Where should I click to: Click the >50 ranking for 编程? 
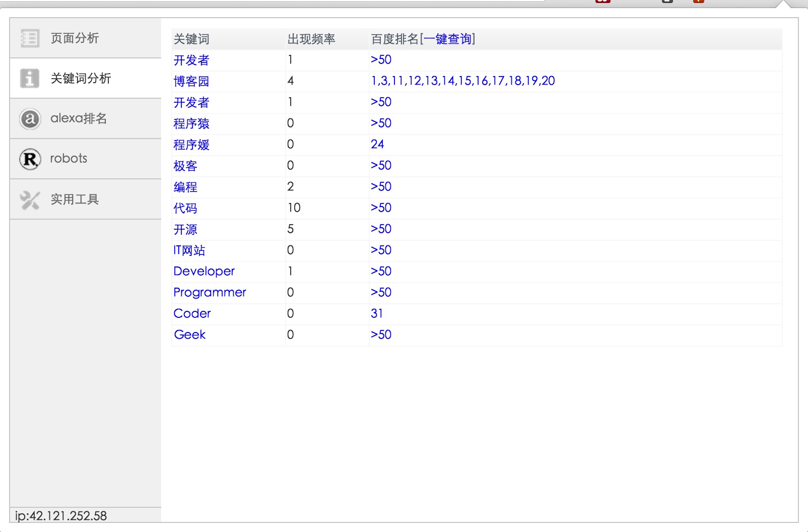tap(381, 186)
